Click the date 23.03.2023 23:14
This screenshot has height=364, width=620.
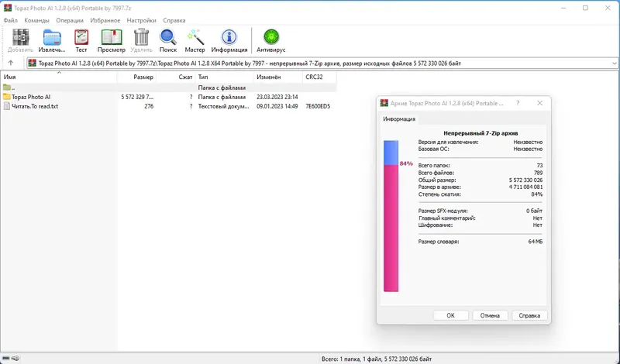[277, 97]
